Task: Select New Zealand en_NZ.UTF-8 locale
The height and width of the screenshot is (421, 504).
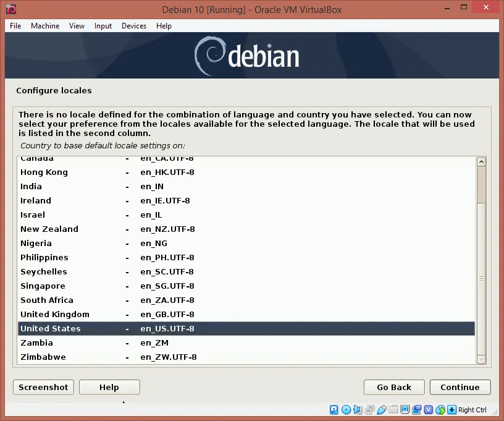Action: pos(246,229)
